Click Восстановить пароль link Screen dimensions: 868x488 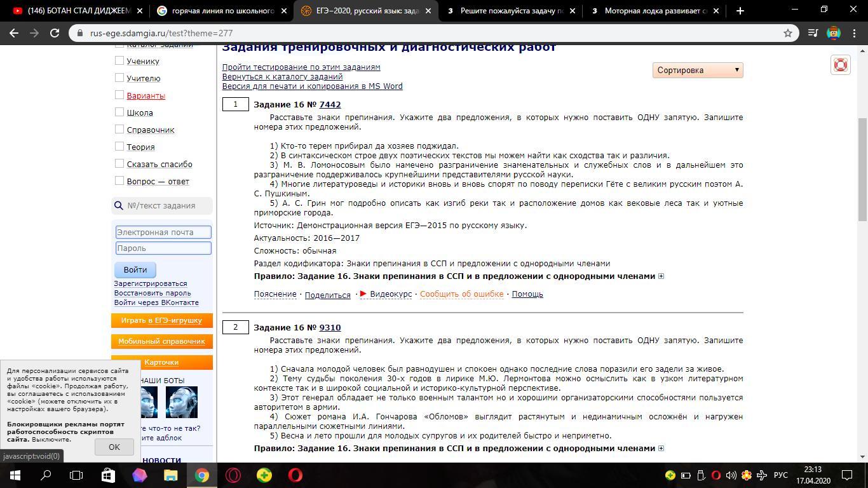coord(153,293)
